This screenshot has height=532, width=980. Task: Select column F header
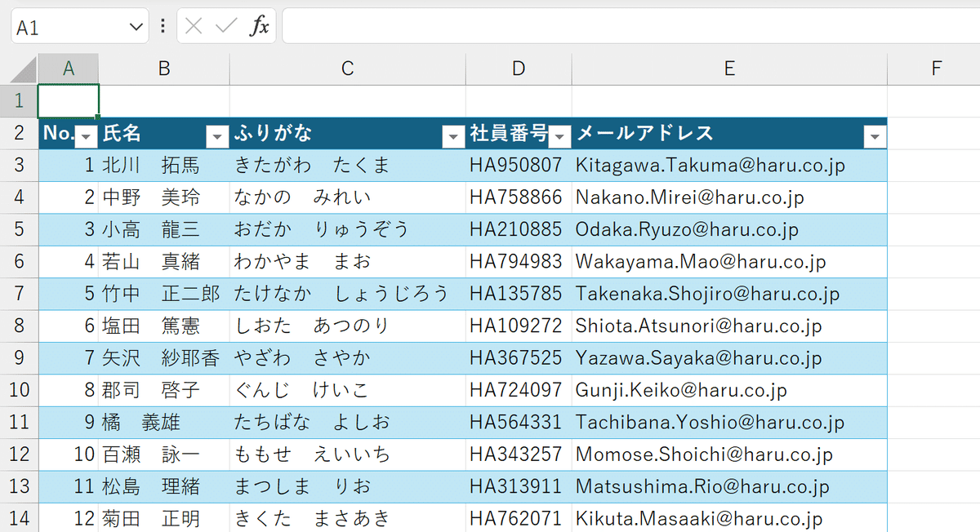coord(935,69)
